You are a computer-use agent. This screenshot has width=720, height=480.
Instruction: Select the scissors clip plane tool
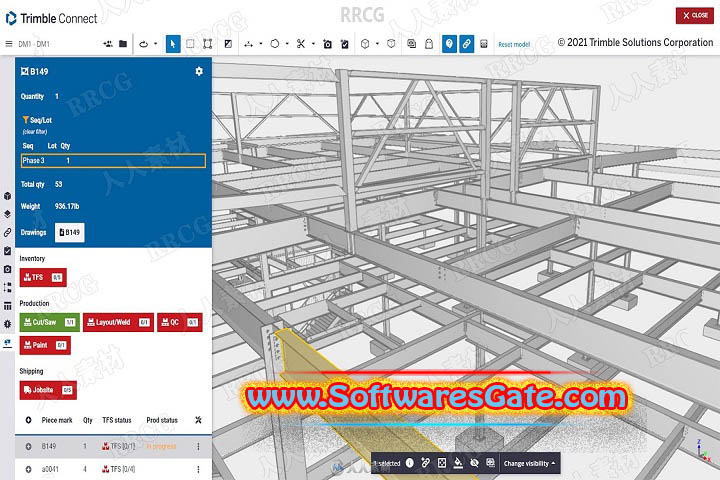click(301, 44)
